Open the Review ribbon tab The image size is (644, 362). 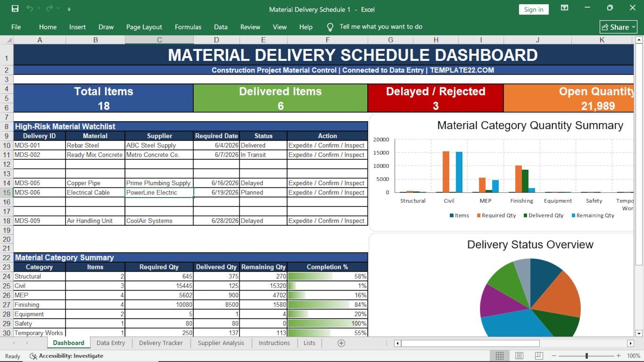coord(250,27)
